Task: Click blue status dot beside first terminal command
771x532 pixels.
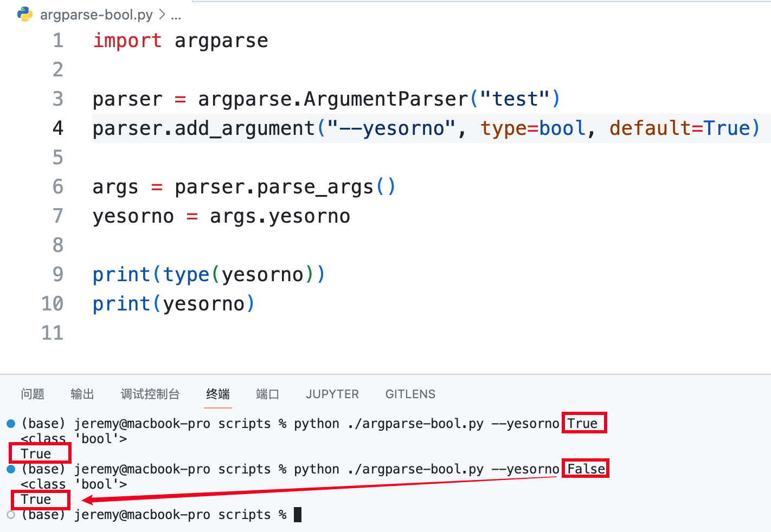Action: [x=11, y=423]
